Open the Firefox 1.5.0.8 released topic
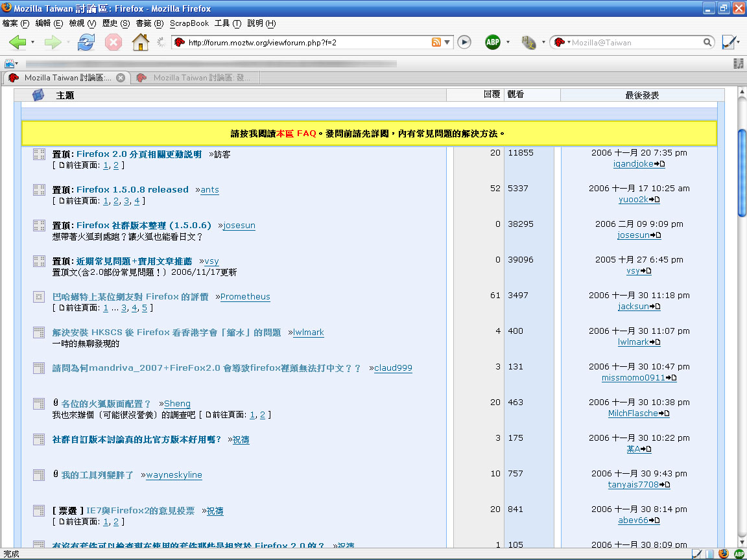The image size is (747, 560). tap(132, 190)
